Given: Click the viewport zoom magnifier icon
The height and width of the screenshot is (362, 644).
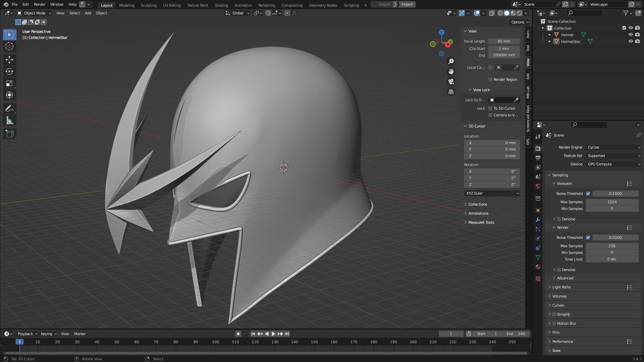Looking at the screenshot, I should [451, 61].
